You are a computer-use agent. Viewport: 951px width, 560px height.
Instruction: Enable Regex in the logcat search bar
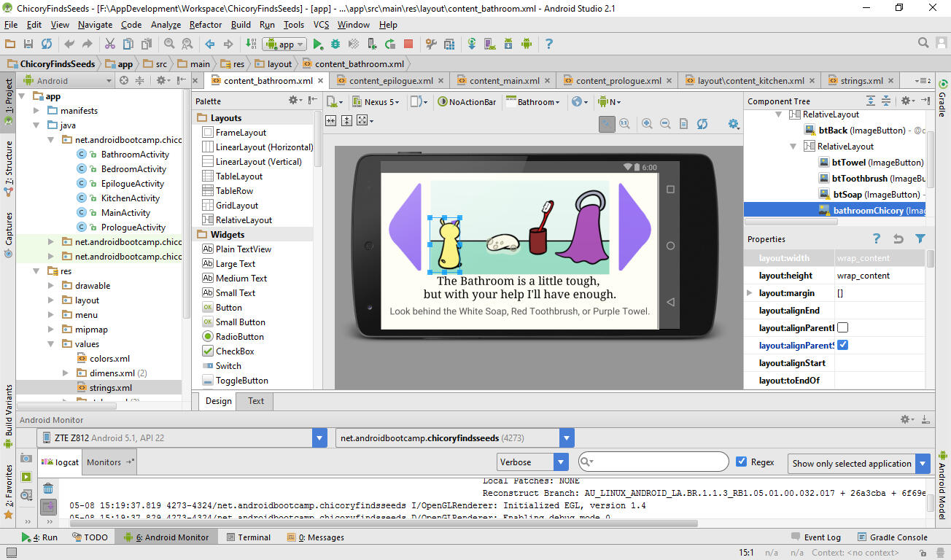coord(742,461)
